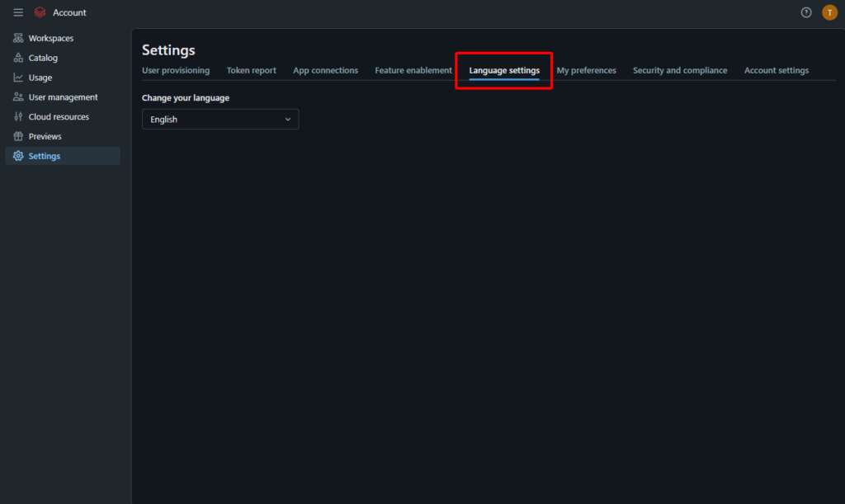The height and width of the screenshot is (504, 845).
Task: Click the Account title text
Action: [x=69, y=12]
